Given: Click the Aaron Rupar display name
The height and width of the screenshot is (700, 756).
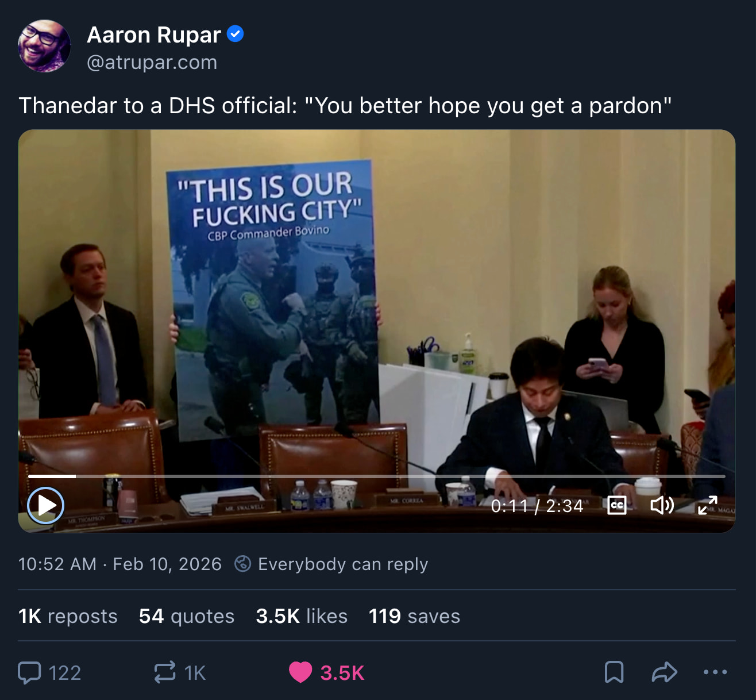Looking at the screenshot, I should click(153, 35).
